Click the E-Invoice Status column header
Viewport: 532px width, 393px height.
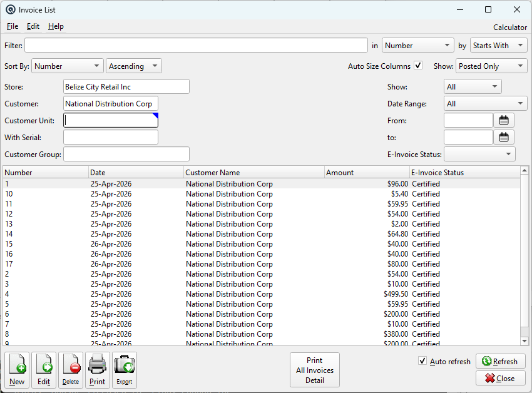coord(464,172)
